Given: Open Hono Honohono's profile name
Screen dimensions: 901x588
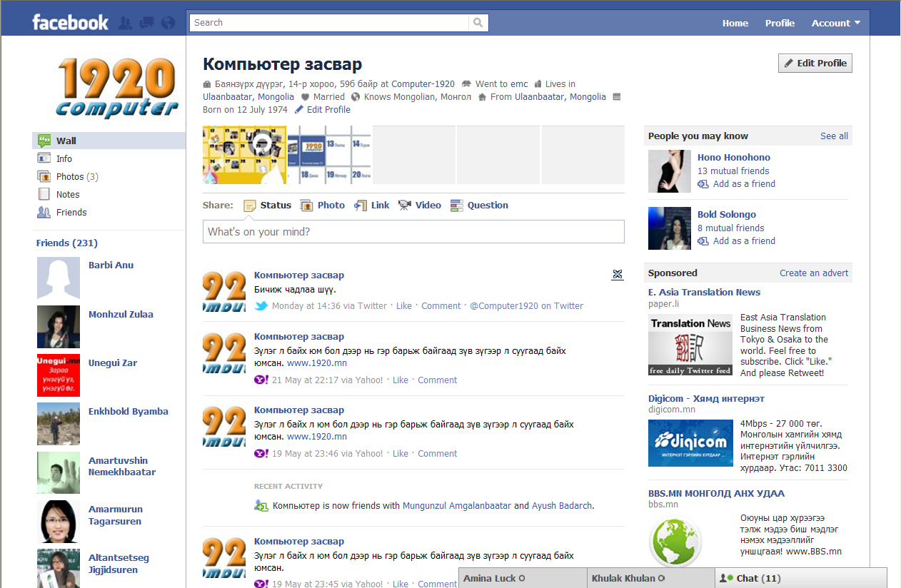Looking at the screenshot, I should pyautogui.click(x=734, y=158).
